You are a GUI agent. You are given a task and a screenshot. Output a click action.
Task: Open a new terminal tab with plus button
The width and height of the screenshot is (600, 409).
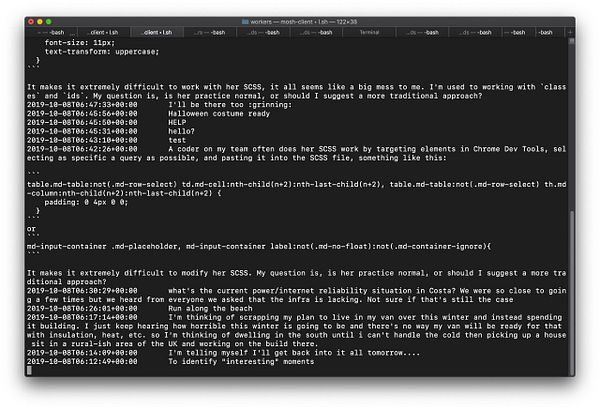pyautogui.click(x=570, y=33)
